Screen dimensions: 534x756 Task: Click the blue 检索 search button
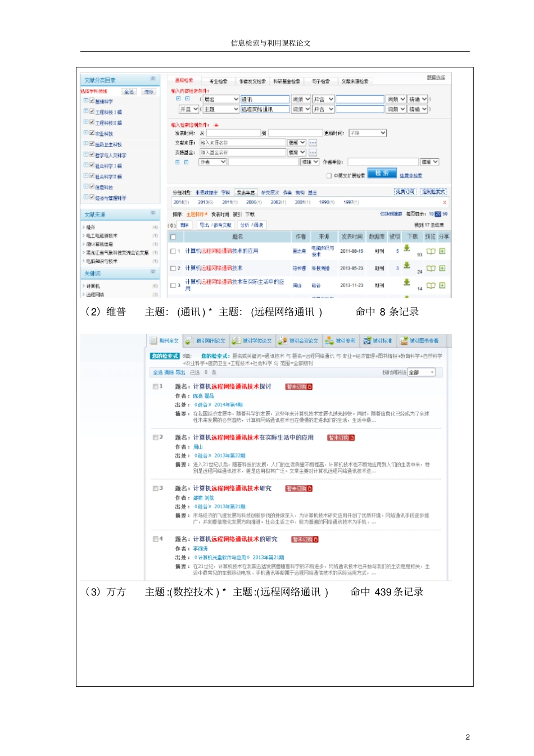tap(382, 173)
